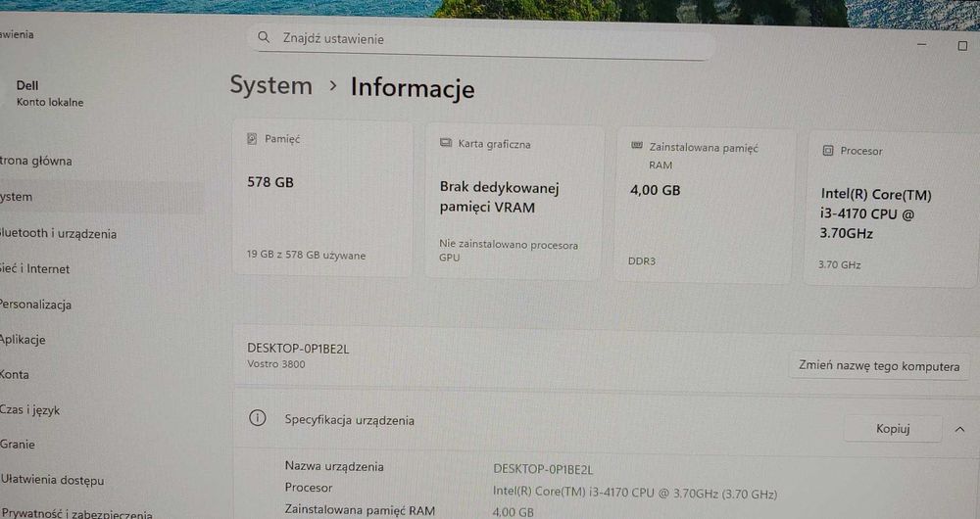Viewport: 980px width, 519px height.
Task: Click the Informacje page title
Action: pyautogui.click(x=413, y=87)
